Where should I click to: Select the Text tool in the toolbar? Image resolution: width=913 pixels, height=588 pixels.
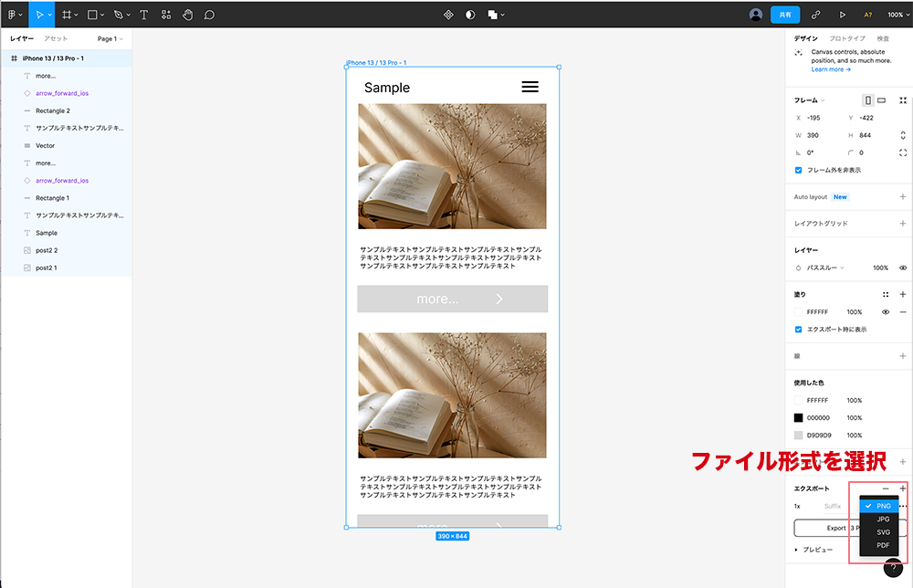coord(143,15)
